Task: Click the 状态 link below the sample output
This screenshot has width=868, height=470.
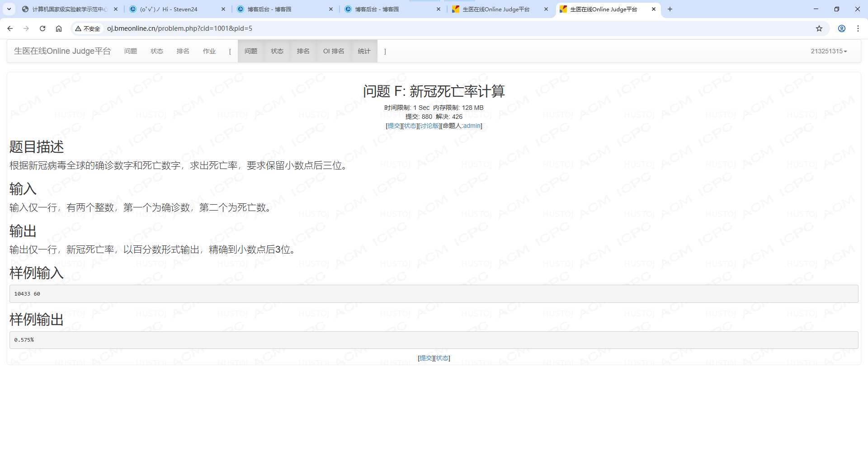Action: point(442,358)
